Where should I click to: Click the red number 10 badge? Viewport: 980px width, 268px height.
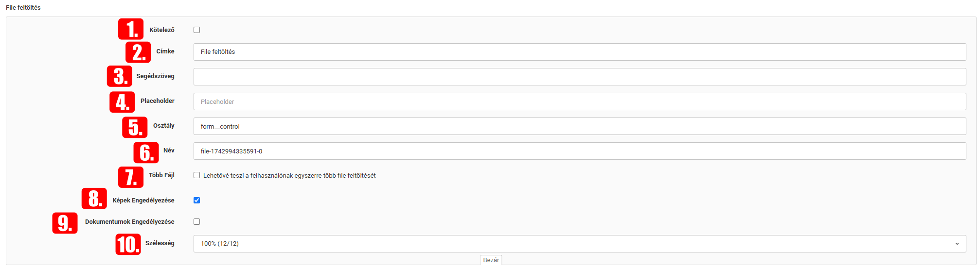[128, 244]
